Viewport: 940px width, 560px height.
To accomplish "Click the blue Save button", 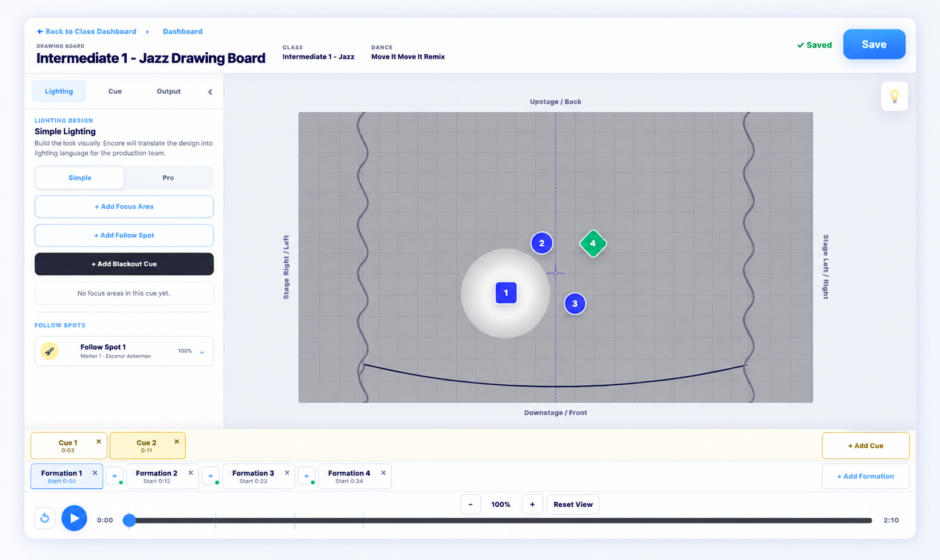I will [874, 45].
